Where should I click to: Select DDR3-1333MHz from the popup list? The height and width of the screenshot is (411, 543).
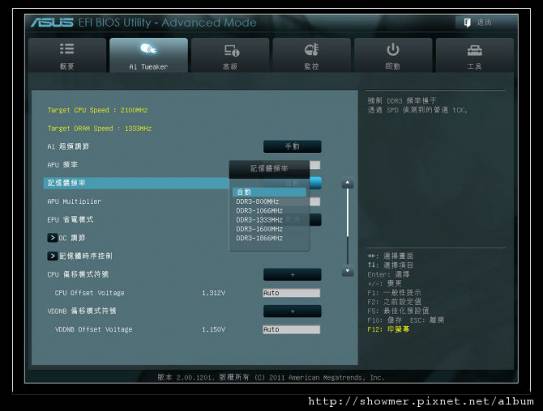[269, 220]
